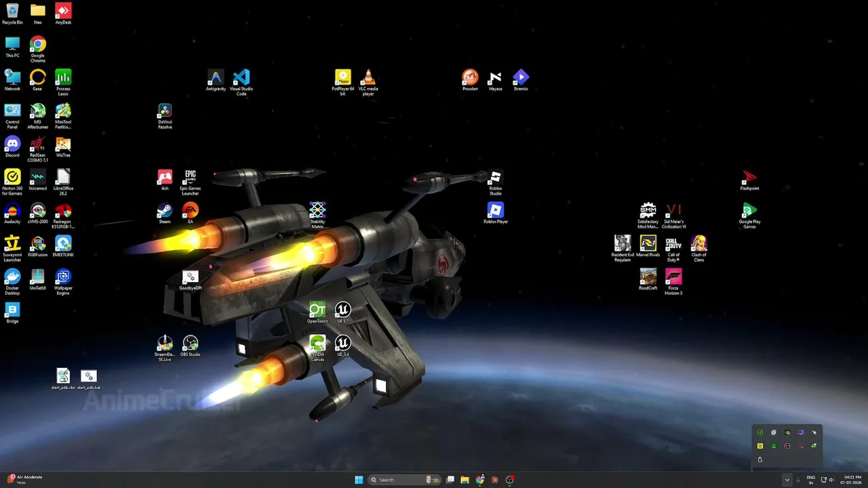Viewport: 868px width, 488px height.
Task: Select the Resident Evil Requiem icon
Action: (x=623, y=249)
